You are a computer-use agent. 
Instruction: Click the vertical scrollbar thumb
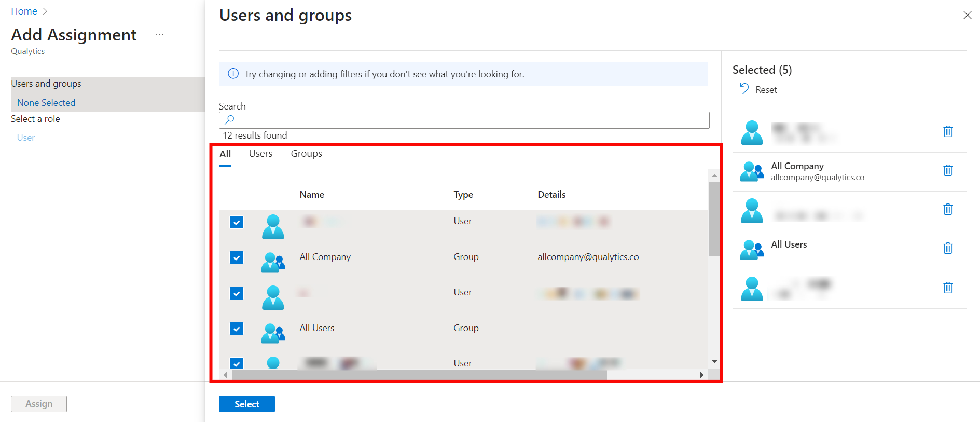(x=714, y=219)
